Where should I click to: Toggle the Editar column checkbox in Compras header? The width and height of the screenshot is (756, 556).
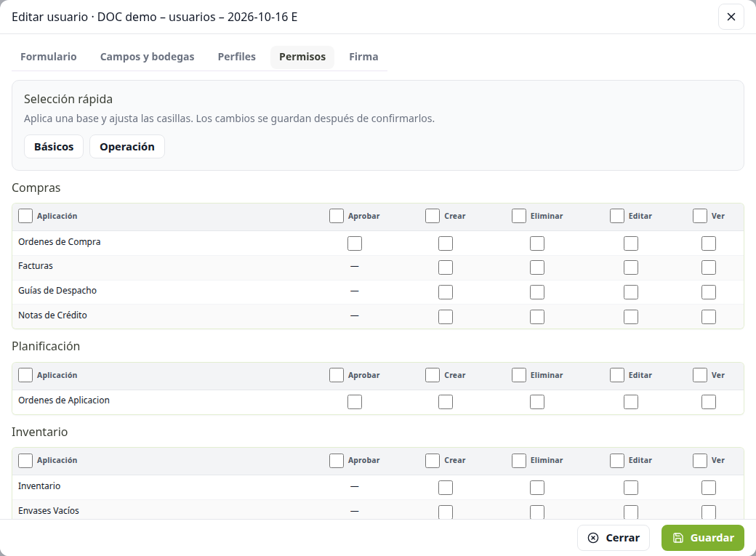[x=617, y=216]
